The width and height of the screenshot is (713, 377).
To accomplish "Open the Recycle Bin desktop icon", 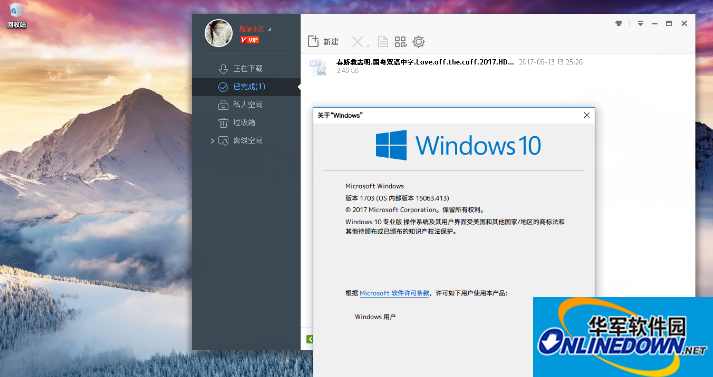I will coord(16,15).
